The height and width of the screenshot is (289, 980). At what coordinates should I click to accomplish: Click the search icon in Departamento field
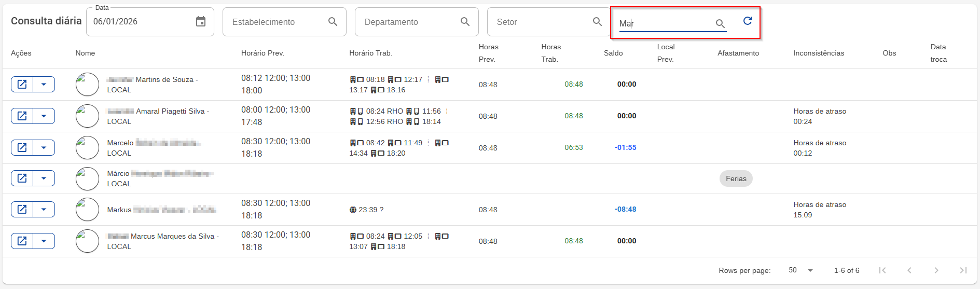click(x=465, y=22)
